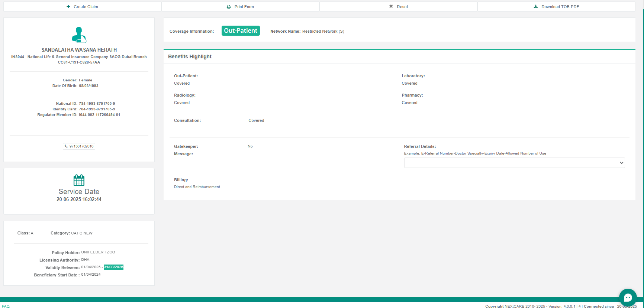Image resolution: width=644 pixels, height=308 pixels.
Task: Click the highlighted validity date 31/03/2026
Action: tap(114, 267)
